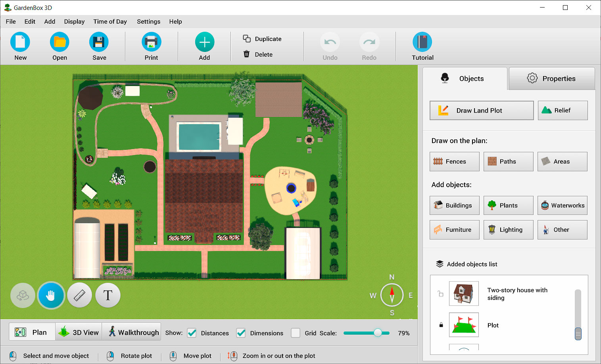Activate the Text tool
This screenshot has height=364, width=601.
(108, 295)
